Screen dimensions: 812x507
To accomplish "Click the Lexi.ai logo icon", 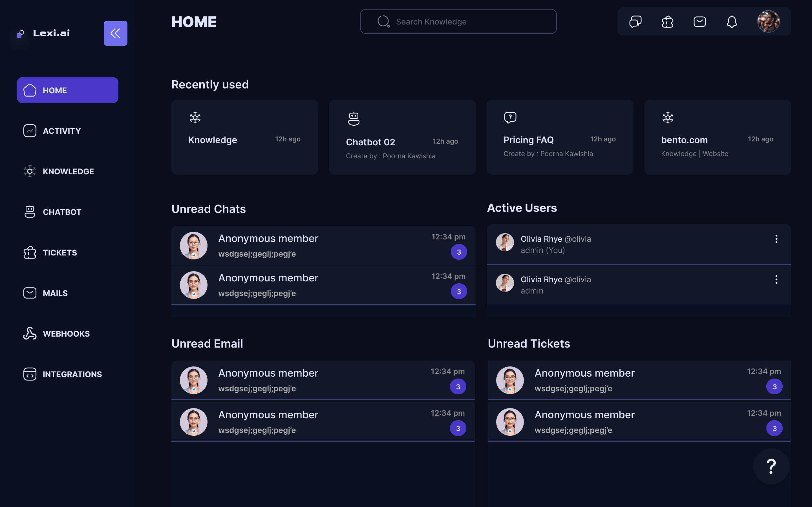I will click(21, 34).
